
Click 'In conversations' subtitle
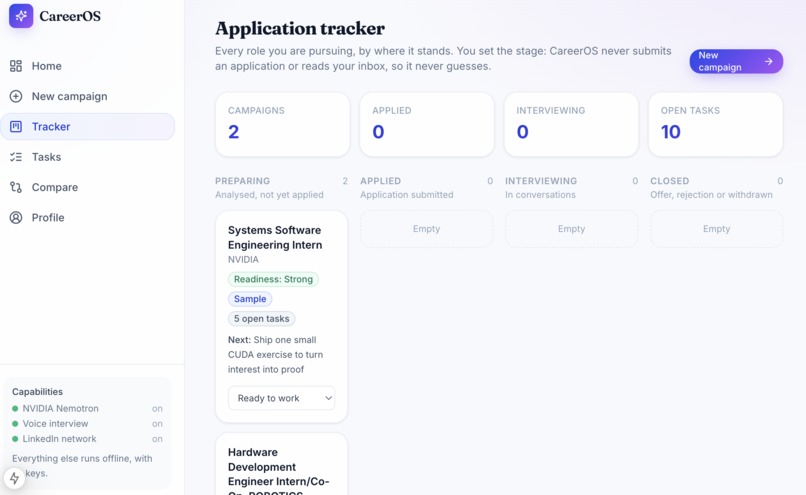[x=540, y=195]
